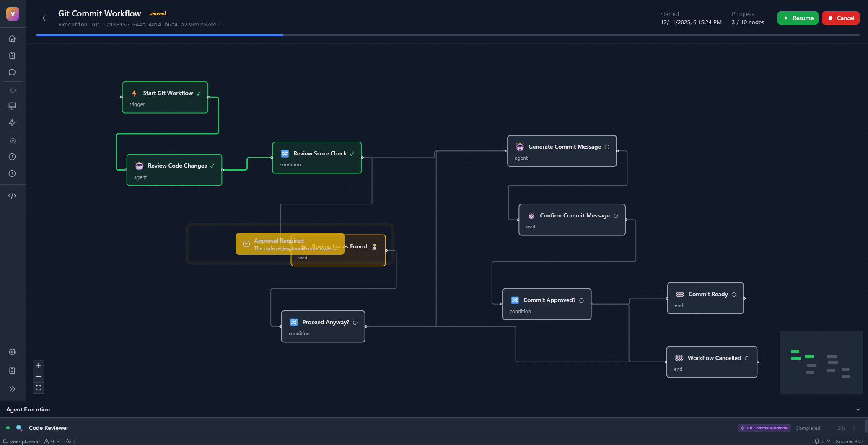Viewport: 868px width, 445px height.
Task: Click the Cancel button
Action: [x=841, y=18]
